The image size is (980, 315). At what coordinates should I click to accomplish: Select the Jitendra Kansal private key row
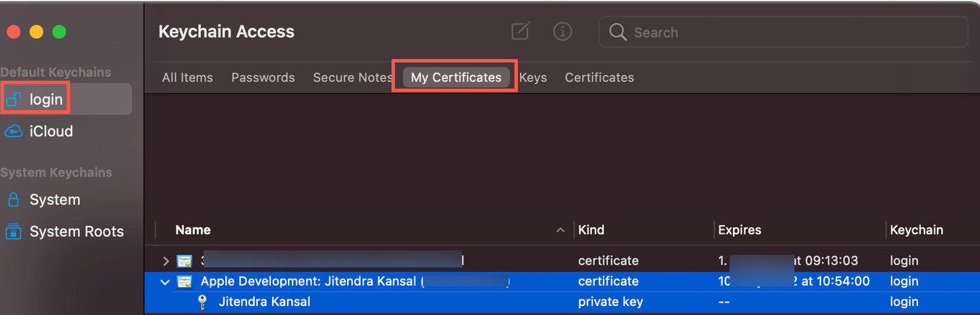pos(562,302)
